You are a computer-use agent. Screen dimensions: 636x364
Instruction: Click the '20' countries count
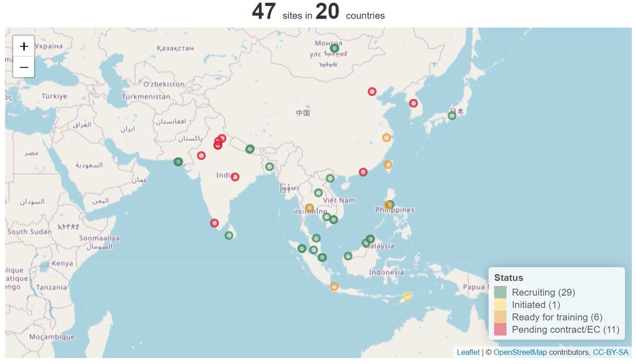[328, 12]
